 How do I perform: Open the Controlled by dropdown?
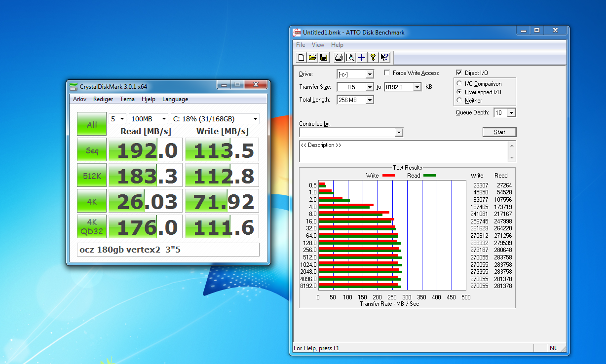pyautogui.click(x=399, y=132)
